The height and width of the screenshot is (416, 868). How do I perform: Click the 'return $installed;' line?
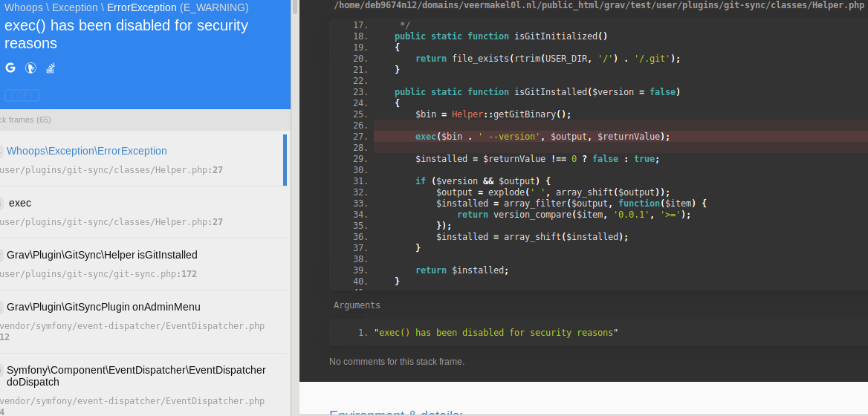click(461, 270)
